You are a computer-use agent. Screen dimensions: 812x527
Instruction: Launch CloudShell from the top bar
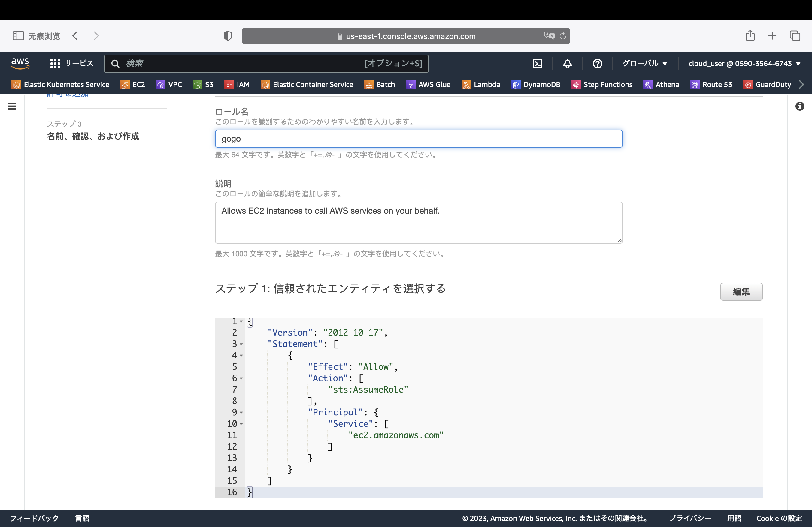click(x=538, y=63)
